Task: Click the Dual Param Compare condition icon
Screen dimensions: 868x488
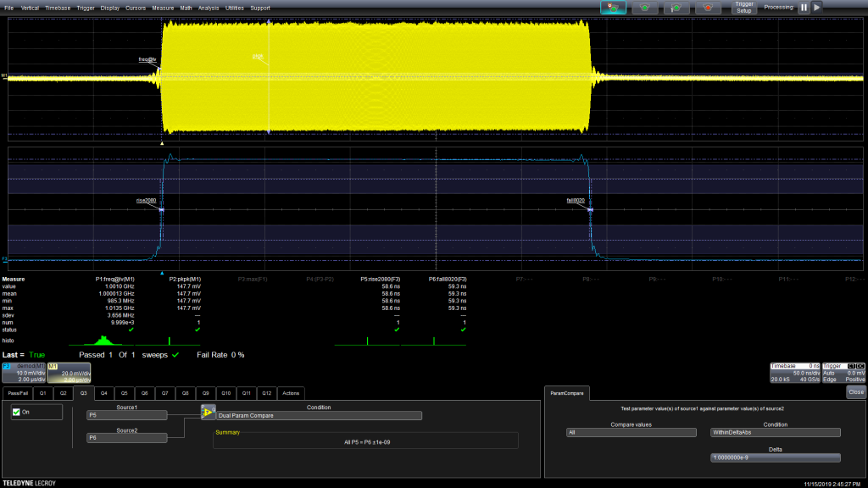Action: point(208,413)
